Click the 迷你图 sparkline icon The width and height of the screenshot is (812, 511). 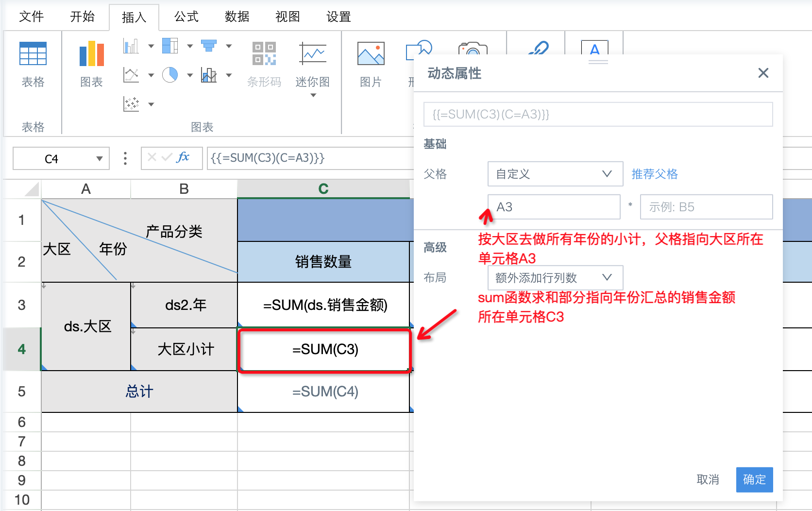point(313,53)
